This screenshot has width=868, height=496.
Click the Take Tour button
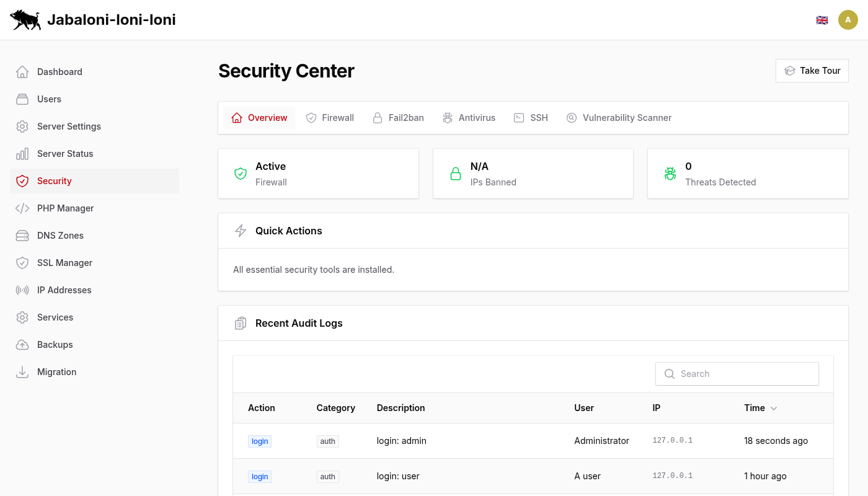[812, 70]
